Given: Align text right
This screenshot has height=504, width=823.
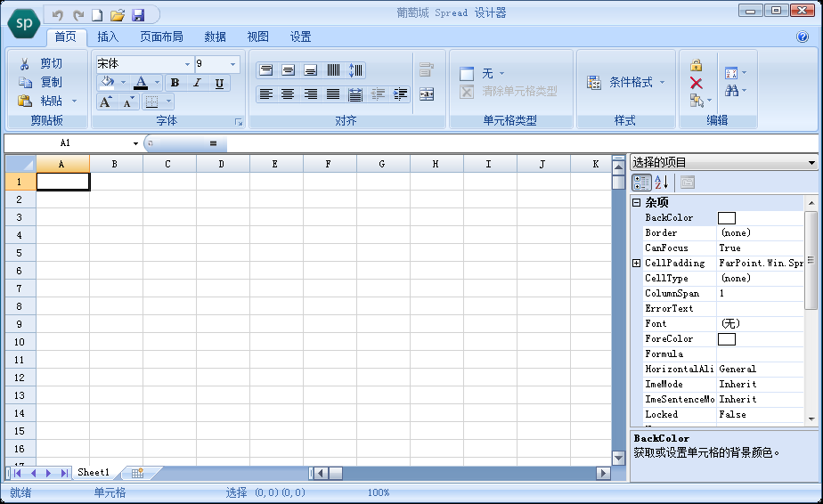Looking at the screenshot, I should (311, 94).
